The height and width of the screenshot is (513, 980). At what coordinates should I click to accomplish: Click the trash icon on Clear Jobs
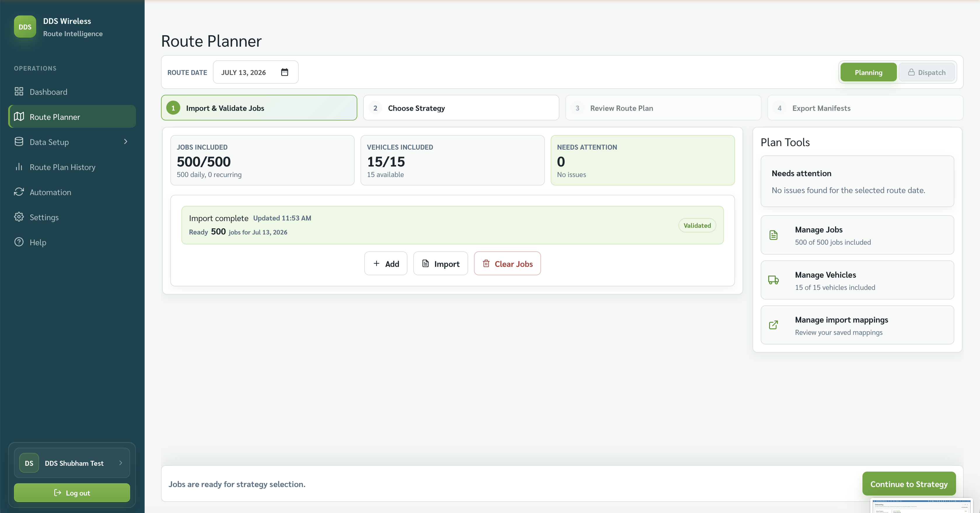click(x=486, y=264)
